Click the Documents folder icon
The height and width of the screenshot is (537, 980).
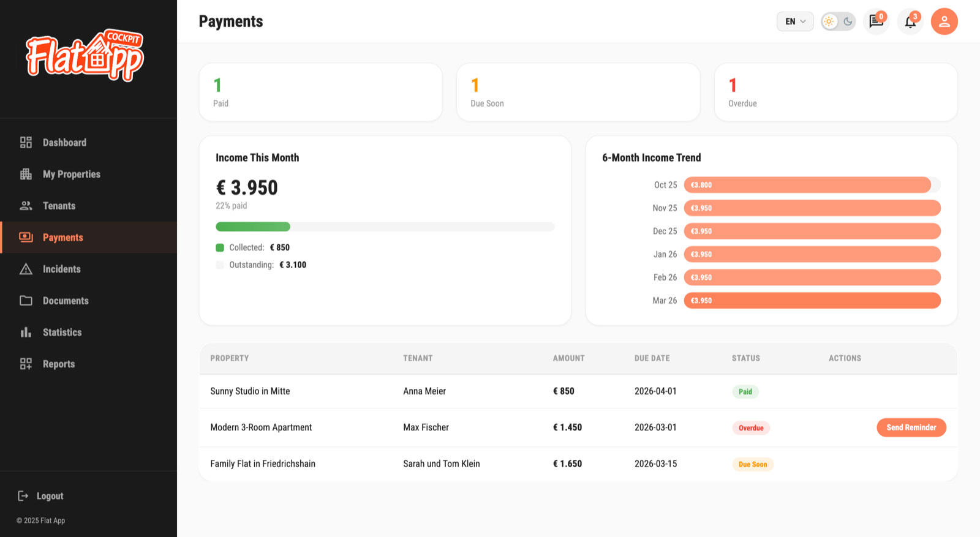(26, 301)
